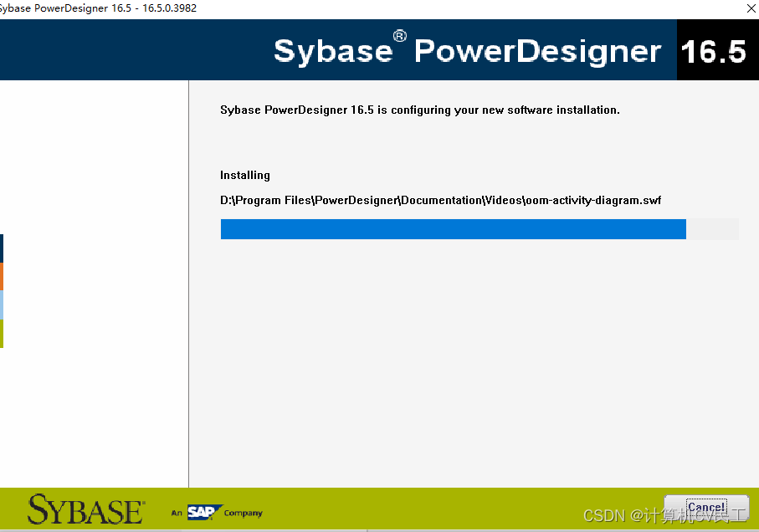
Task: Click the blue installation progress bar
Action: [x=480, y=229]
